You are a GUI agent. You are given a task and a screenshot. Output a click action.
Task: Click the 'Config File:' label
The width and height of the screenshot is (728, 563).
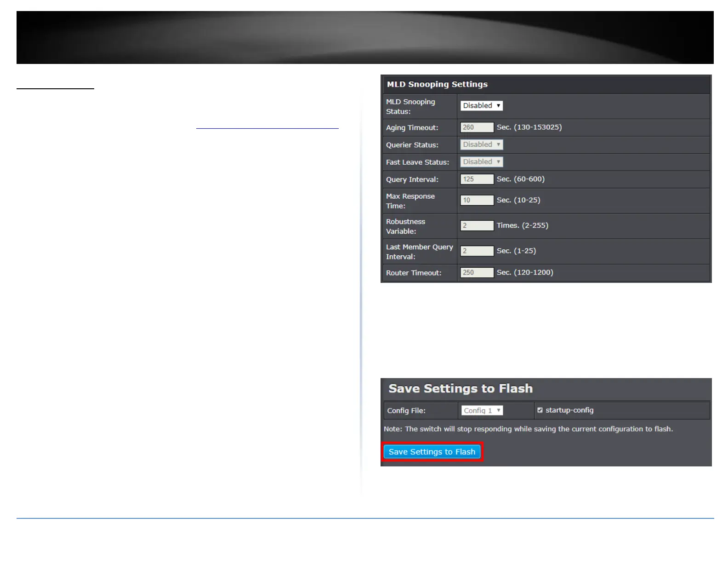coord(406,411)
